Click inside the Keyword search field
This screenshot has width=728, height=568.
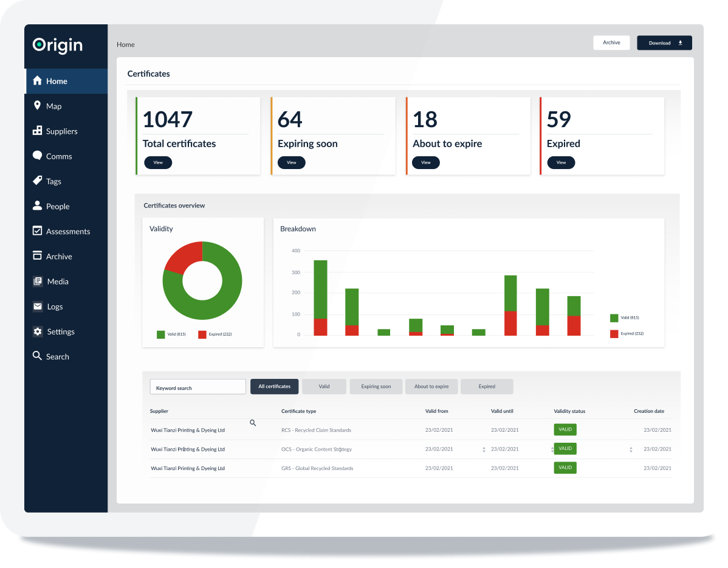point(197,386)
